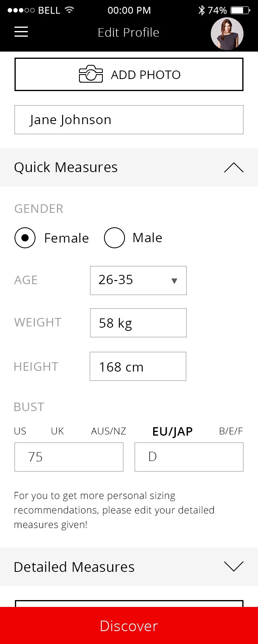Tap the profile avatar photo
The height and width of the screenshot is (644, 258).
[x=227, y=34]
